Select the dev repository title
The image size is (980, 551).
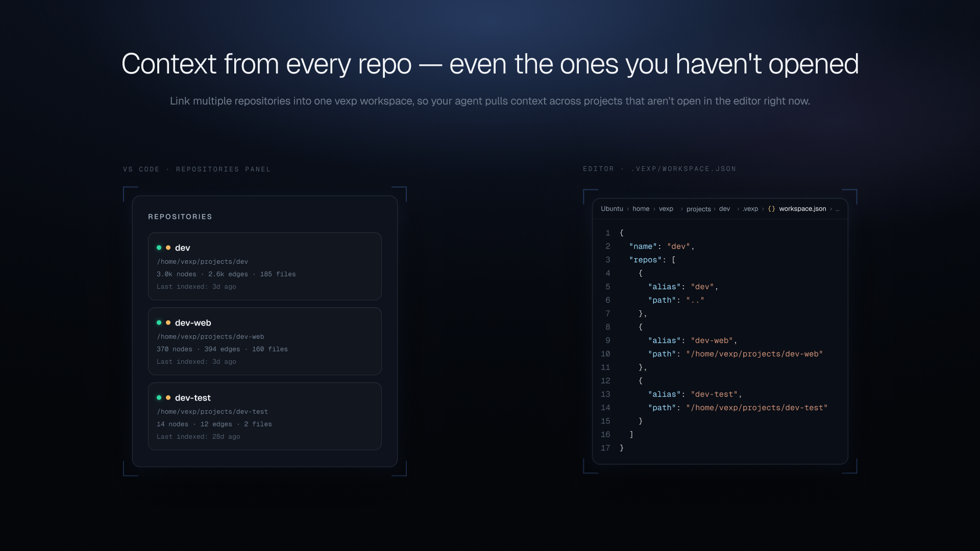183,248
